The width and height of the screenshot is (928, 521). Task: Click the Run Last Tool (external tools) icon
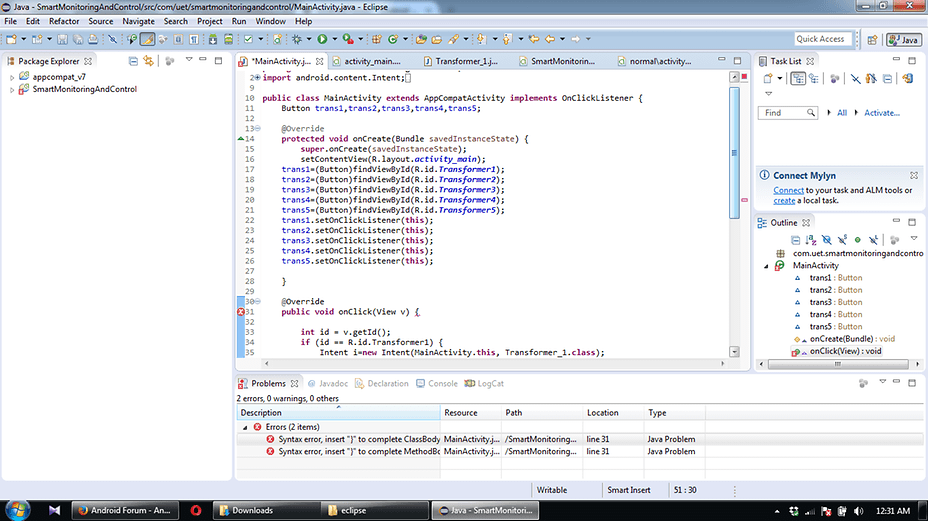[x=349, y=39]
